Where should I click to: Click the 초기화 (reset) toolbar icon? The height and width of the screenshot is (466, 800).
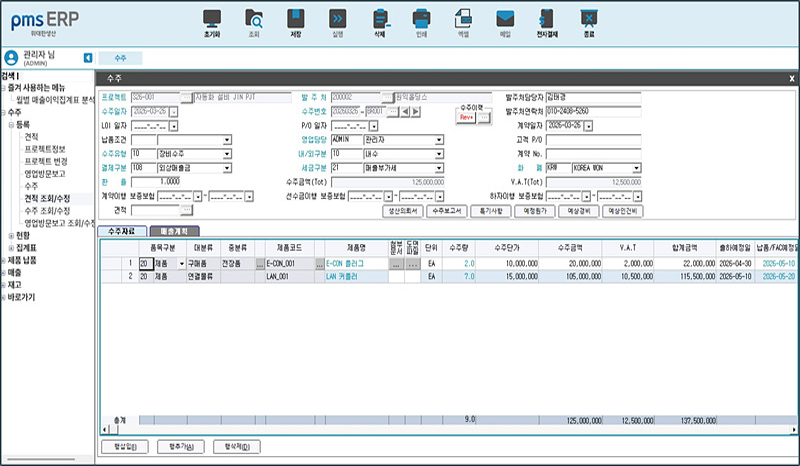pyautogui.click(x=211, y=19)
